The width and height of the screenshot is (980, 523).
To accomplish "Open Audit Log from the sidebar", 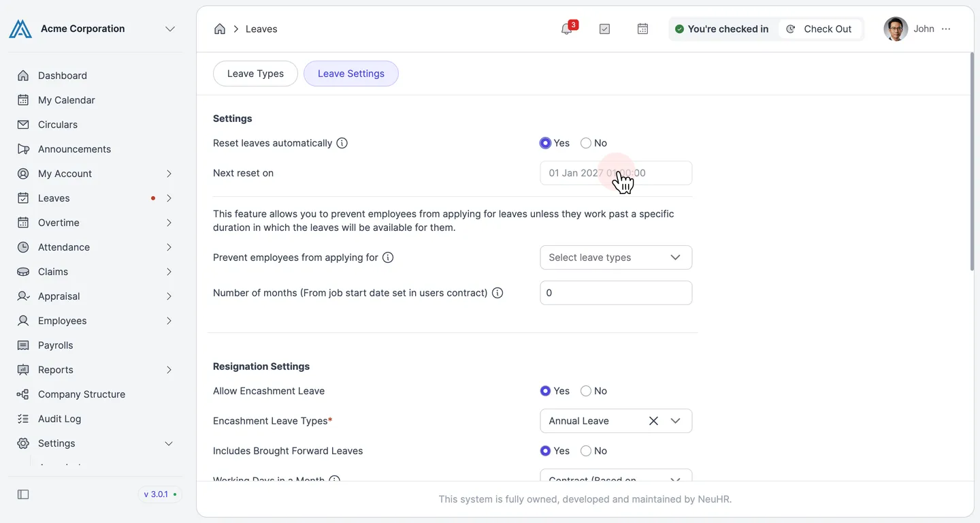I will click(95, 419).
